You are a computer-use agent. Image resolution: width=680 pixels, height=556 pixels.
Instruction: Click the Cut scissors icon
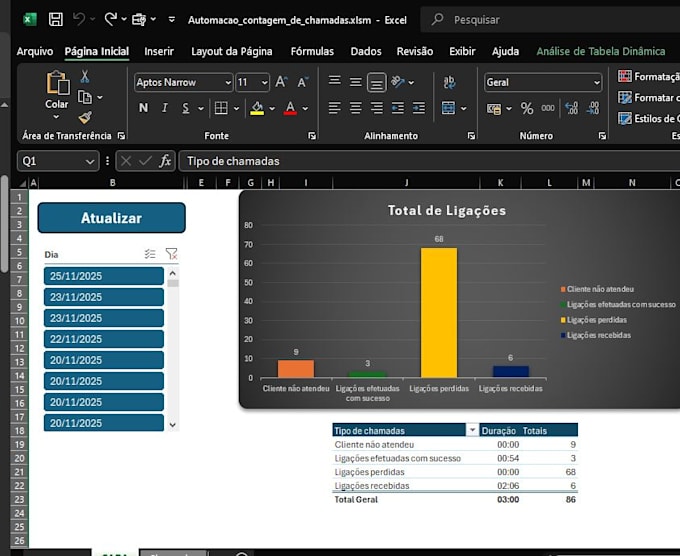(85, 77)
